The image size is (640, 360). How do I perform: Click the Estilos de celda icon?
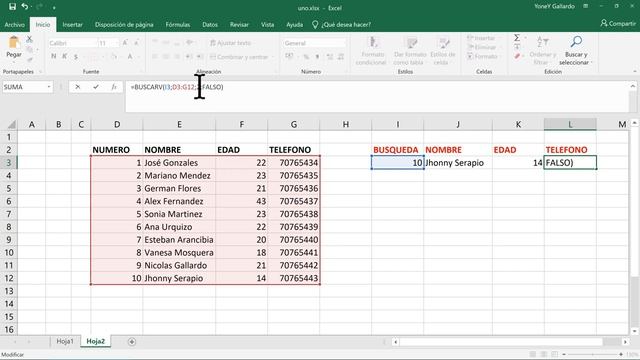pyautogui.click(x=443, y=43)
